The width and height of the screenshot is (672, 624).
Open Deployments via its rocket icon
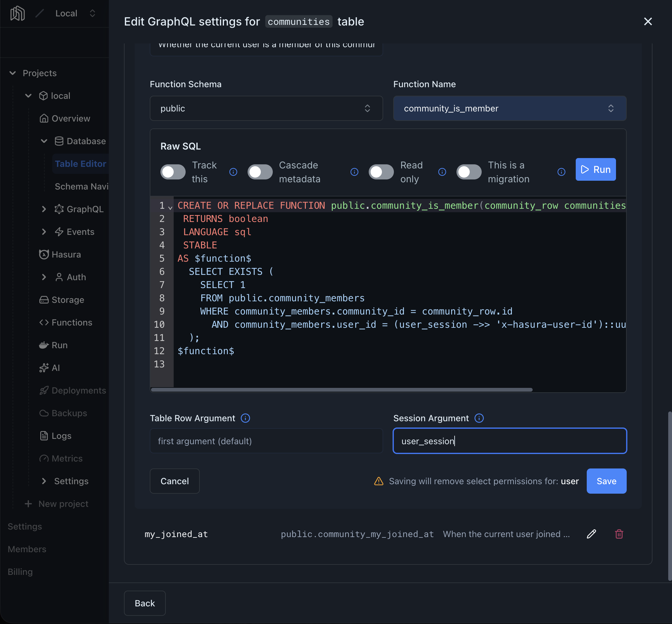pos(44,390)
